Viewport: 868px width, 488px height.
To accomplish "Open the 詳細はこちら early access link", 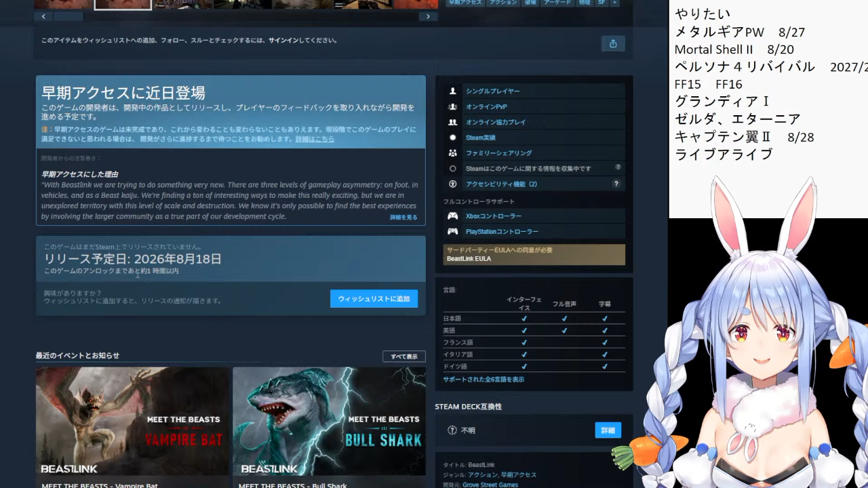I will click(x=315, y=139).
